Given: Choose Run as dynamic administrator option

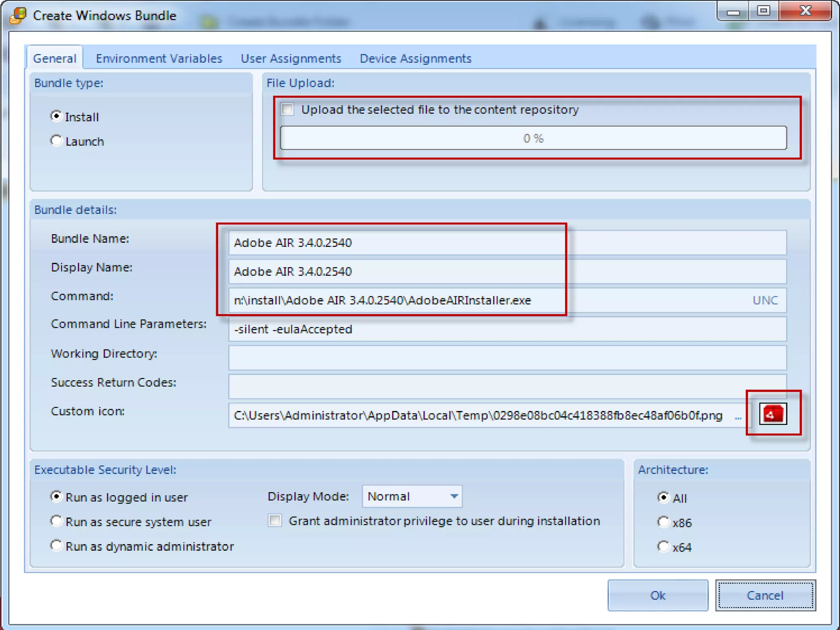Looking at the screenshot, I should [56, 546].
